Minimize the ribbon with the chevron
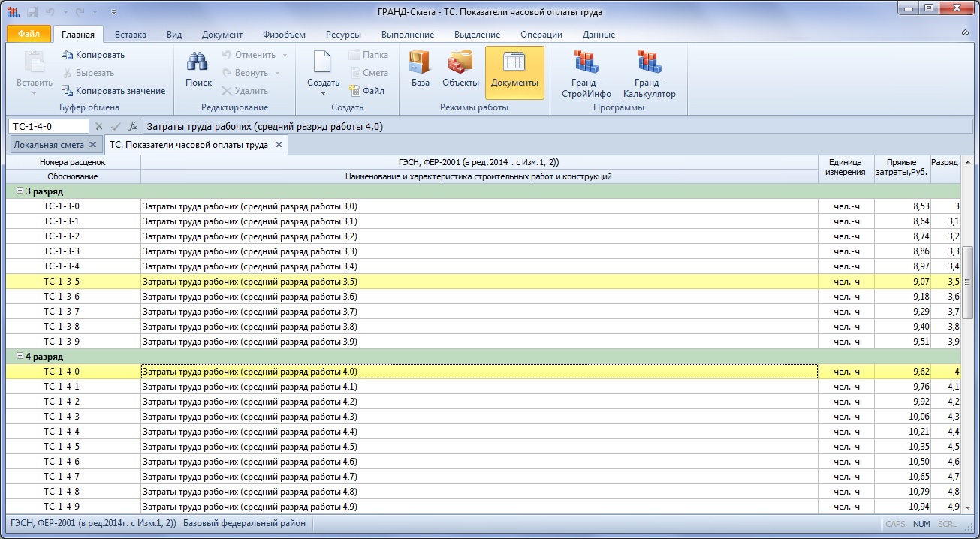This screenshot has height=539, width=980. [966, 34]
